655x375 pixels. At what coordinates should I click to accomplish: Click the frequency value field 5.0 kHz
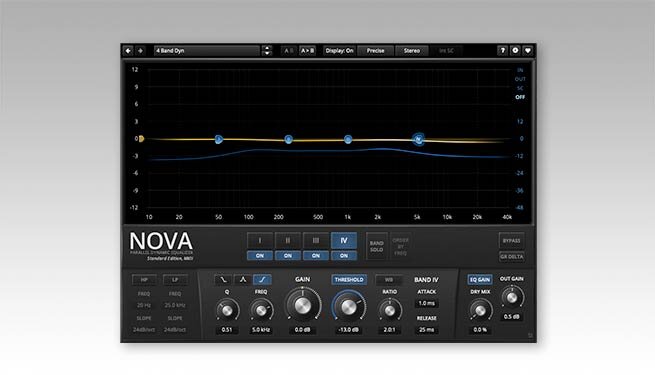pos(261,330)
